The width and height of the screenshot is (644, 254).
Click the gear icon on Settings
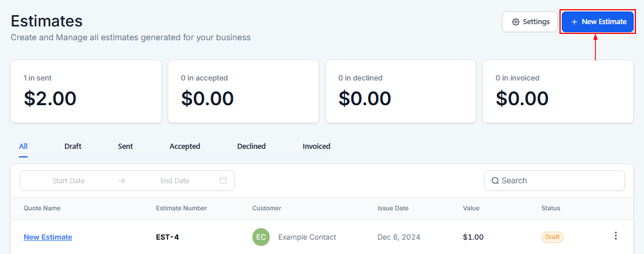pos(516,22)
